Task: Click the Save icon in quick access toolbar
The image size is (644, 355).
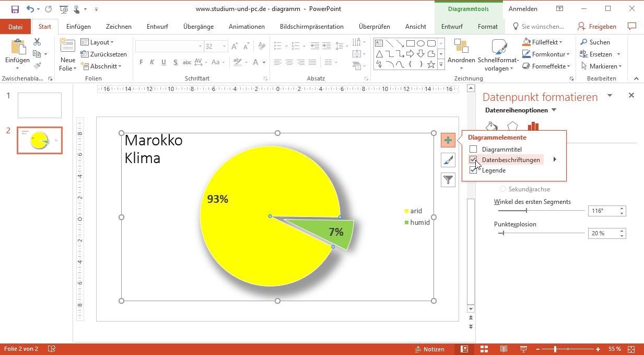Action: pos(15,9)
